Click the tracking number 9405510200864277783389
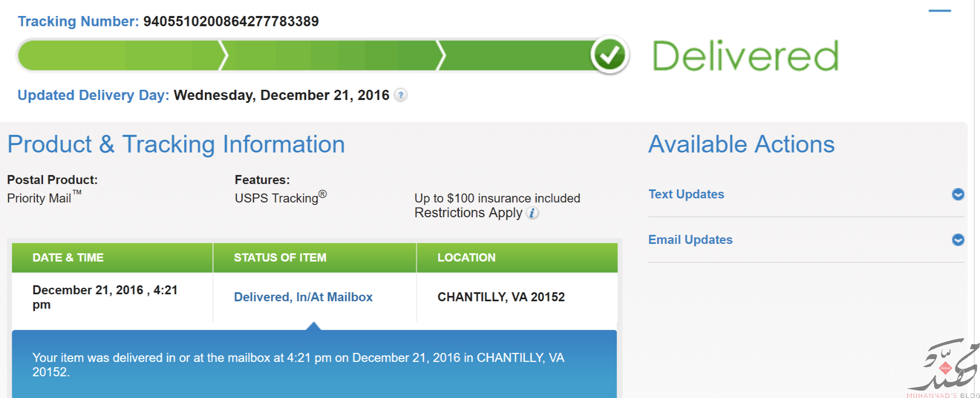Viewport: 980px width, 398px height. pyautogui.click(x=231, y=21)
